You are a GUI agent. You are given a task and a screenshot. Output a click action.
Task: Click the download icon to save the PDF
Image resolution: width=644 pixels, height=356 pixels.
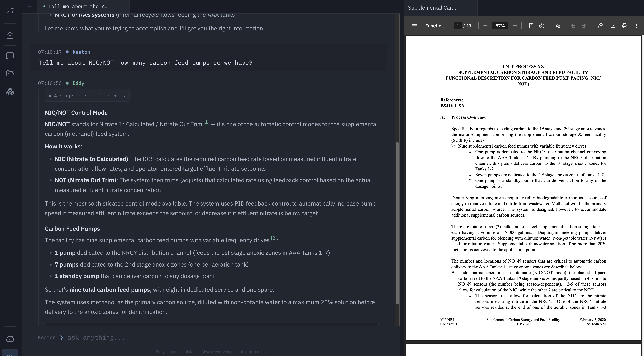613,26
